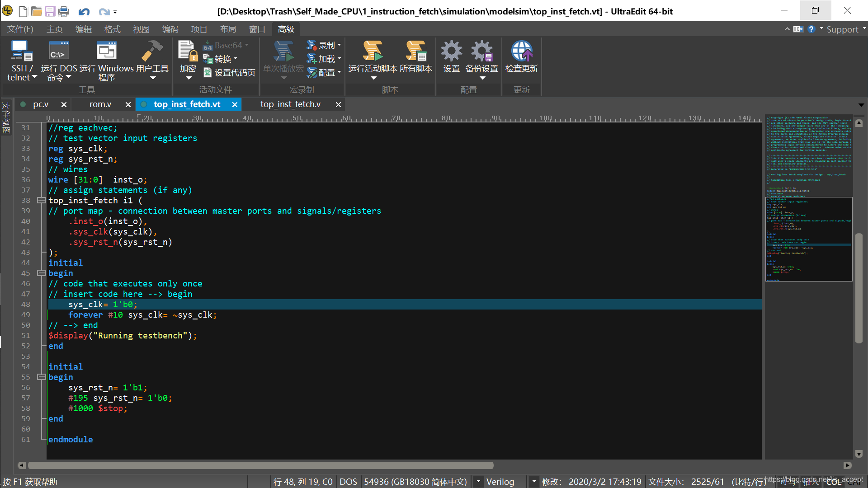Open the settings gear icon
This screenshot has width=868, height=488.
(451, 51)
